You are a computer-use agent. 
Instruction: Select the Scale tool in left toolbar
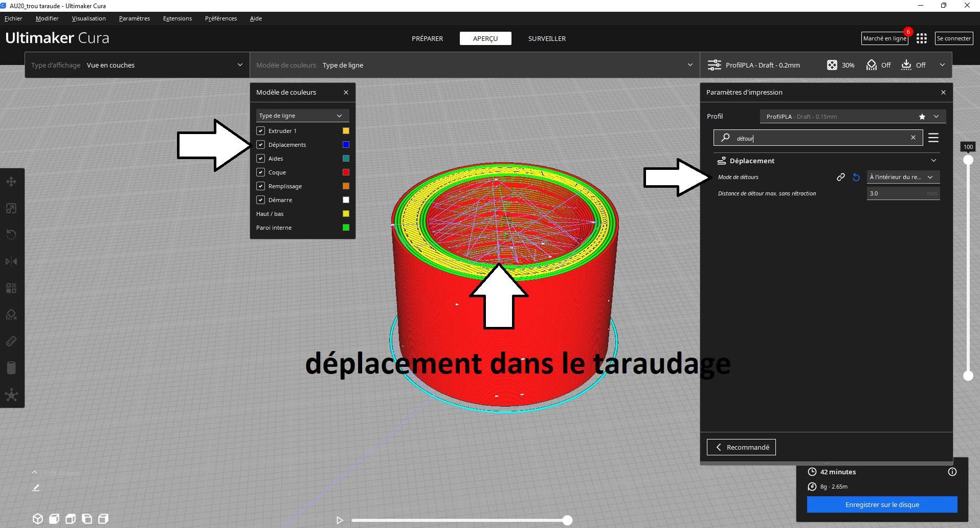pos(11,208)
